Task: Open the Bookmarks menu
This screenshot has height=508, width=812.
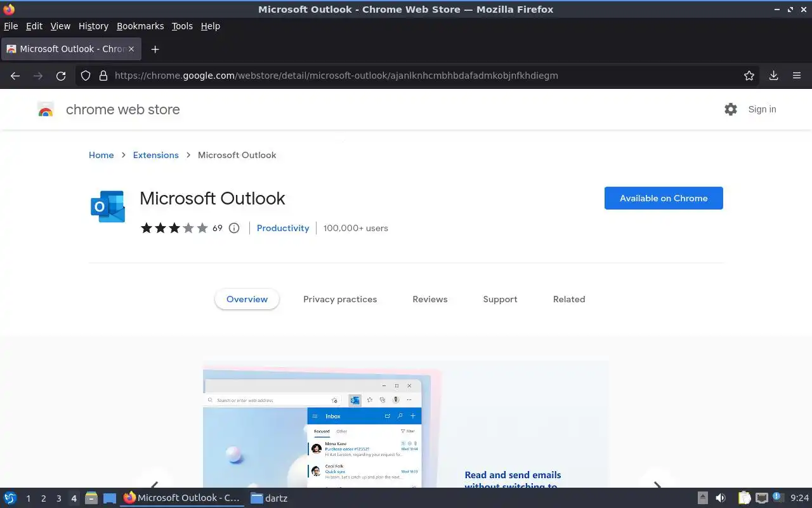Action: pyautogui.click(x=140, y=26)
